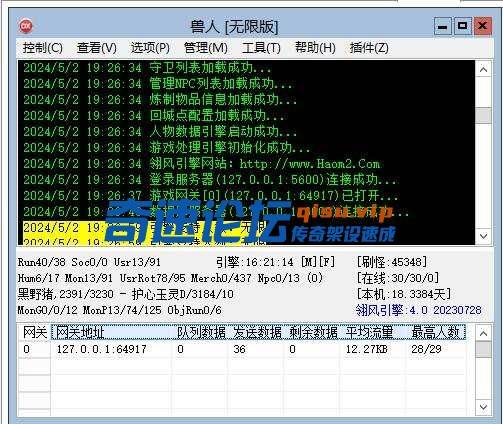Click the [本机:18.3384天] status text
The width and height of the screenshot is (503, 424).
point(404,294)
